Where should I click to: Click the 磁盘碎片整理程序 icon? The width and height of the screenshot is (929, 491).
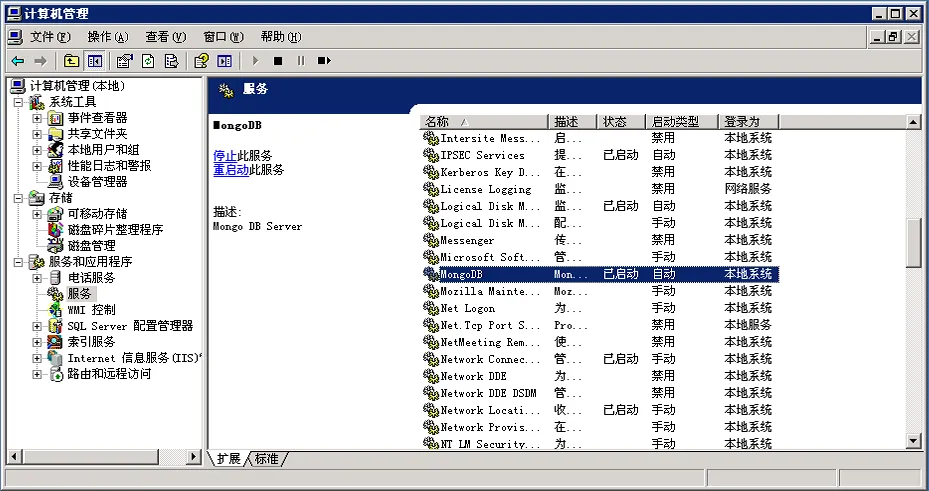click(x=55, y=230)
